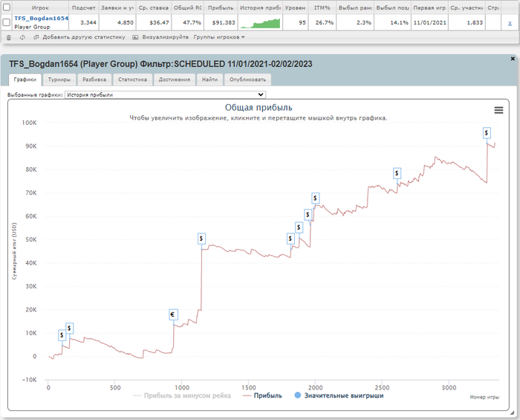Tick the checkbox for the TFS_Bogdan1654 row
The image size is (520, 420).
pyautogui.click(x=7, y=22)
